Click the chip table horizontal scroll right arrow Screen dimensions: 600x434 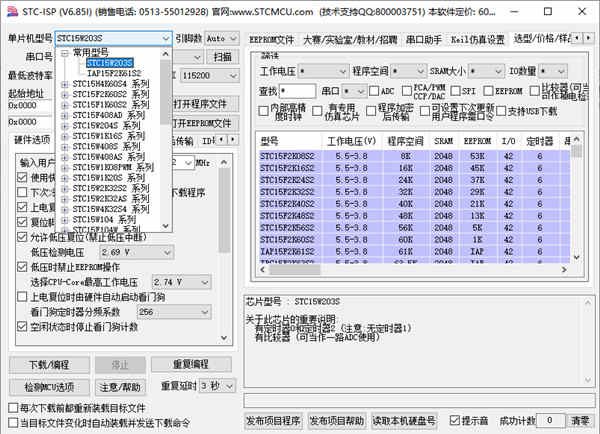(x=564, y=270)
